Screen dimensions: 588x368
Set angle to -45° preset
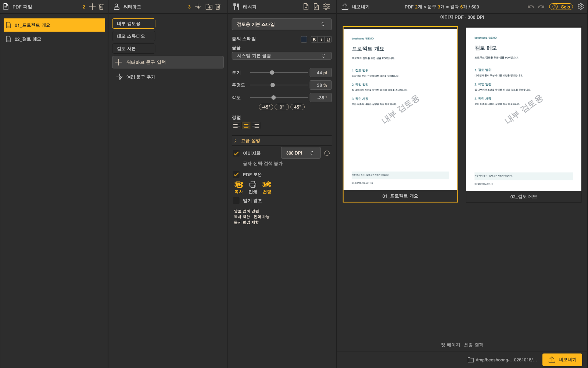click(x=266, y=107)
